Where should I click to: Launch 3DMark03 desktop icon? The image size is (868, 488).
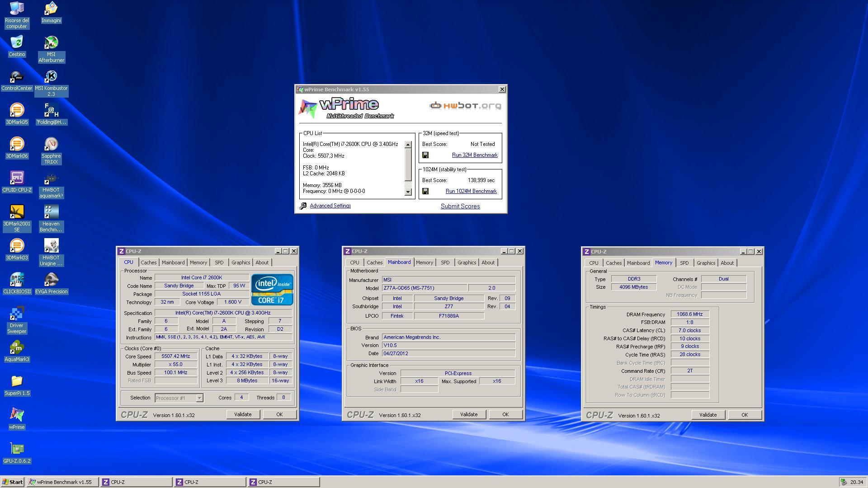[x=17, y=249]
